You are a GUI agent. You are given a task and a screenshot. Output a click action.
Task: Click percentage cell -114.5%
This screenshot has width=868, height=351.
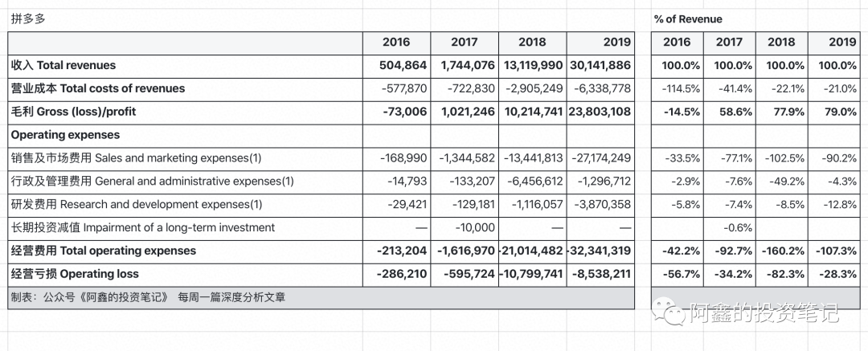pyautogui.click(x=682, y=88)
